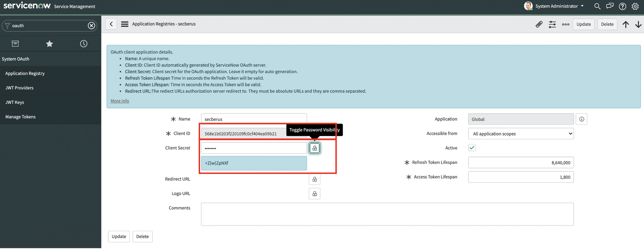The image size is (644, 249).
Task: Open global search magnifier icon
Action: click(x=597, y=6)
